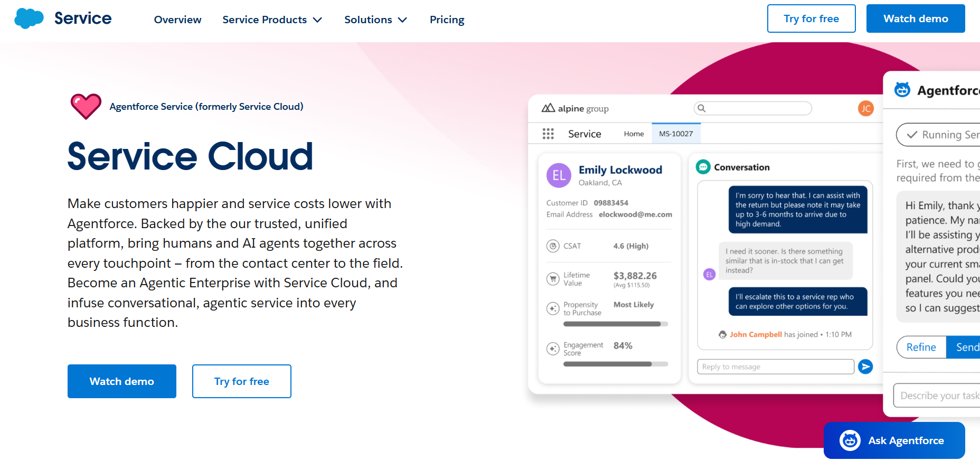Click the Reply to message field

pyautogui.click(x=776, y=366)
